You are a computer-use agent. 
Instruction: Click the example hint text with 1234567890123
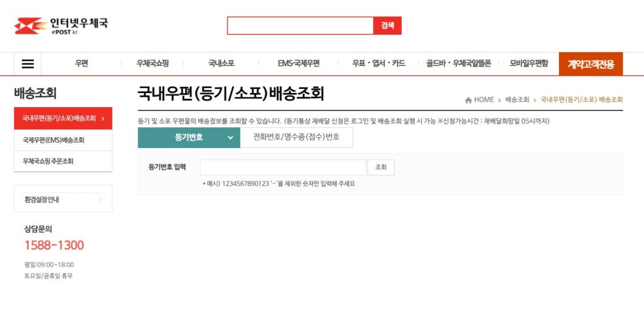(279, 184)
